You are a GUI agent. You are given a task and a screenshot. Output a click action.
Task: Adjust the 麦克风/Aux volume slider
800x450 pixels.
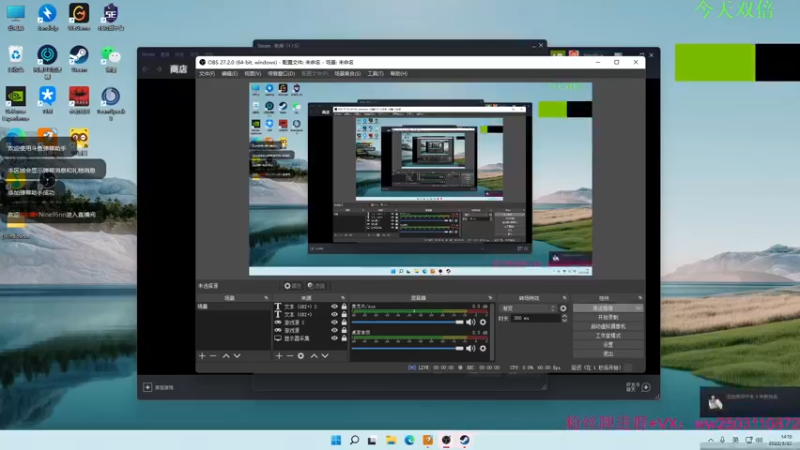click(x=408, y=322)
